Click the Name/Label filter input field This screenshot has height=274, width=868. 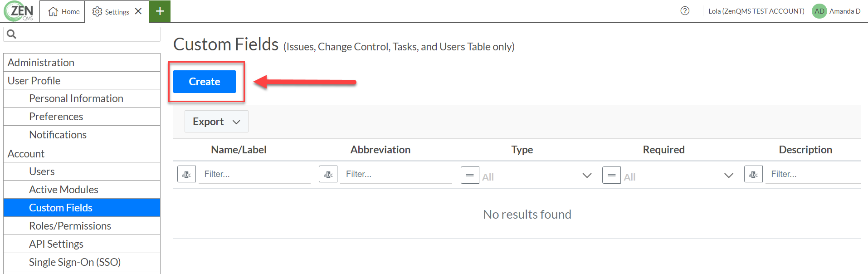point(255,174)
